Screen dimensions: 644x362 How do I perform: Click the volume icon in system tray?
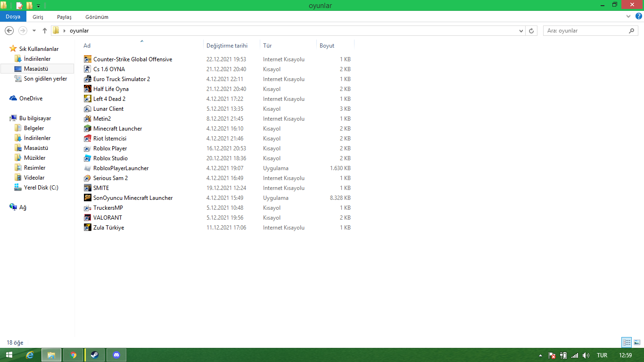click(586, 355)
